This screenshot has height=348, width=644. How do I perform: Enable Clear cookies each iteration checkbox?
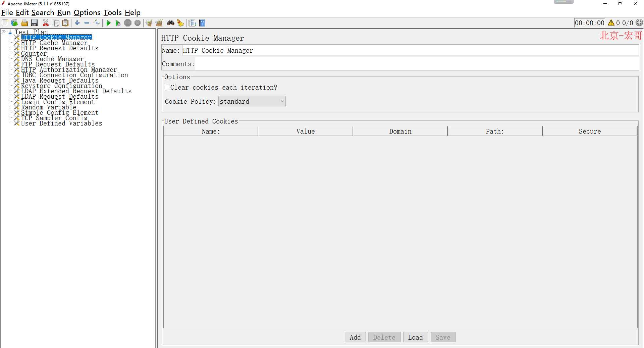click(167, 87)
